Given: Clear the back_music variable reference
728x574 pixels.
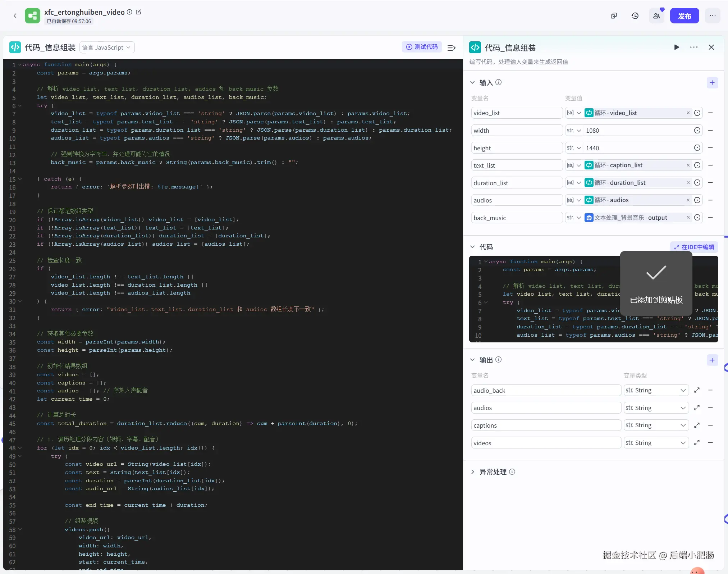Looking at the screenshot, I should coord(688,218).
